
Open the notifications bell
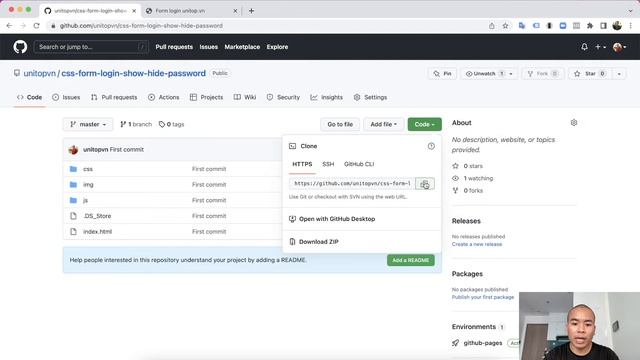pos(584,47)
